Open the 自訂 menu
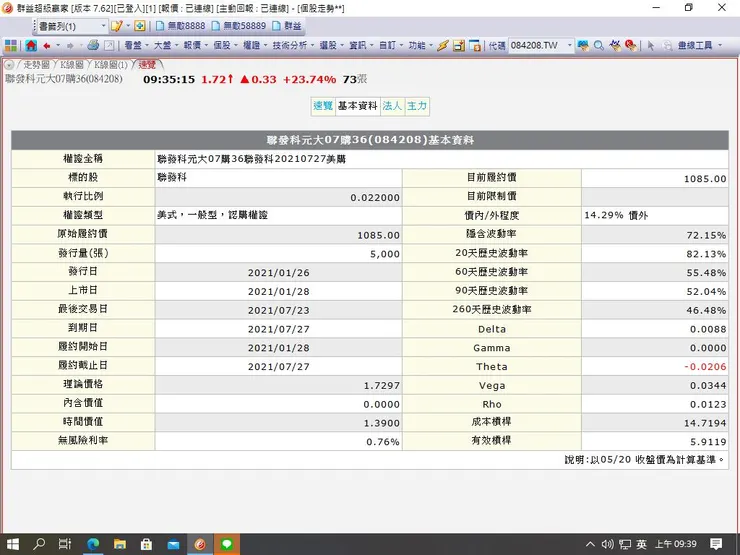The width and height of the screenshot is (740, 555). click(391, 45)
